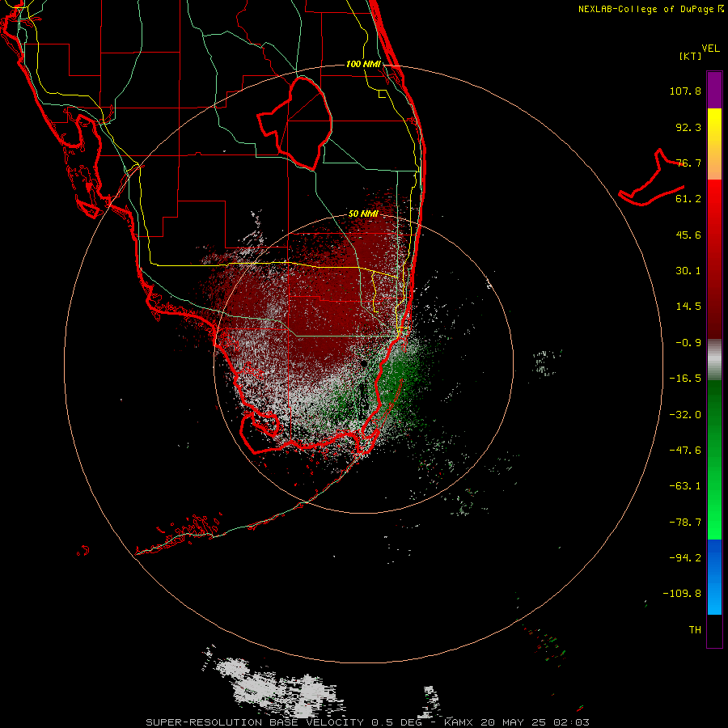Viewport: 728px width, 728px height.
Task: Select the -47.6 scale value
Action: 685,451
